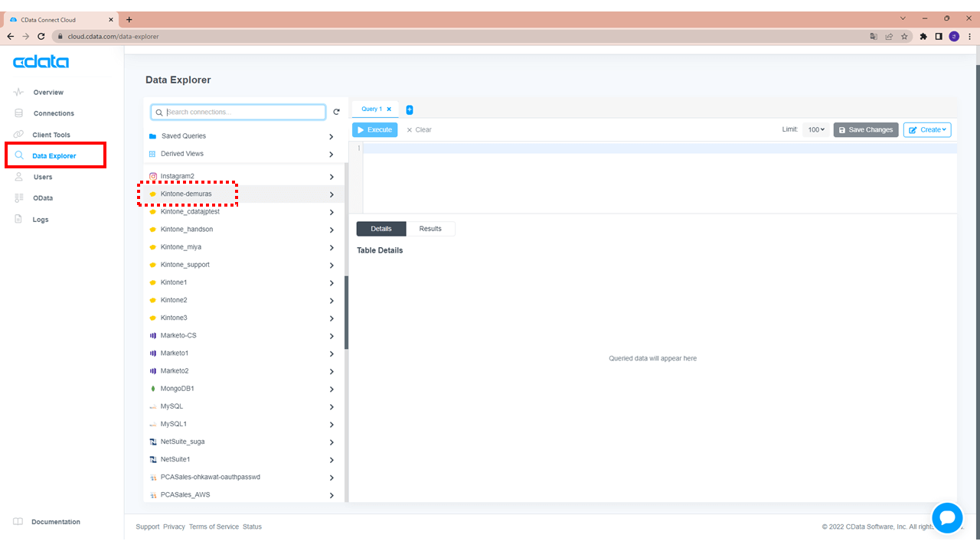Screen dimensions: 980x551
Task: Open the chat support bubble
Action: click(x=947, y=518)
